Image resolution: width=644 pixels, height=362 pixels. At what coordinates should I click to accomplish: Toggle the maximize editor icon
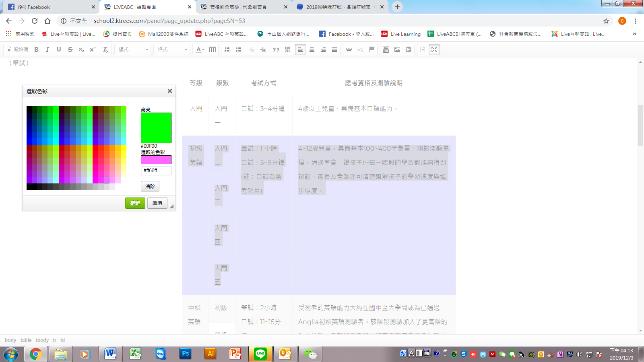coord(434,49)
